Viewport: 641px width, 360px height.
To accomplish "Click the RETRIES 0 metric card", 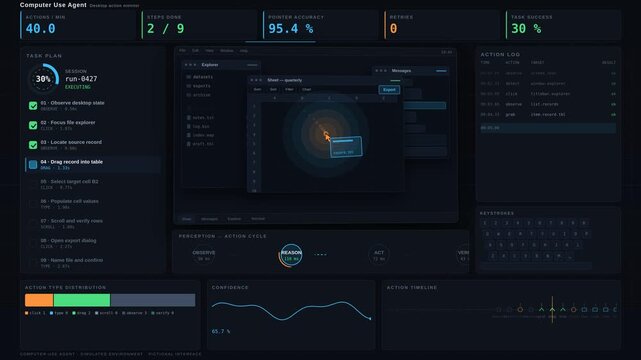I will pyautogui.click(x=442, y=25).
